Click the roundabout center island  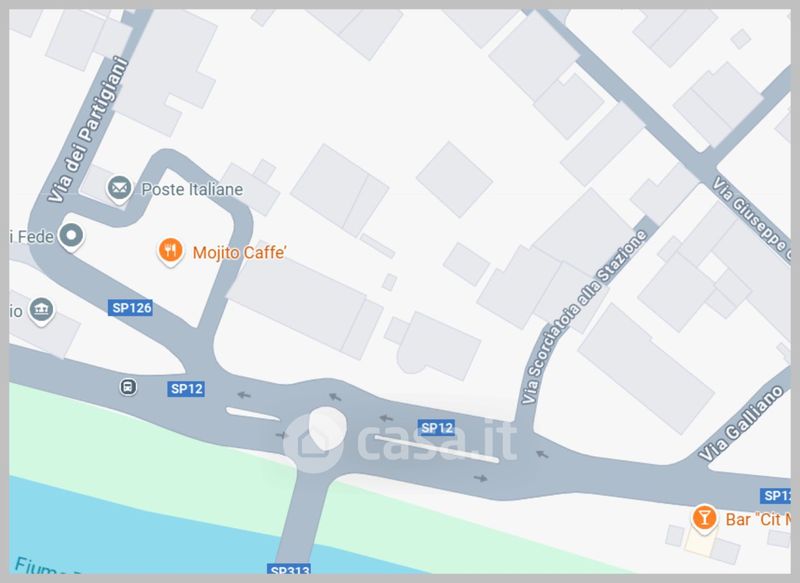[x=327, y=429]
